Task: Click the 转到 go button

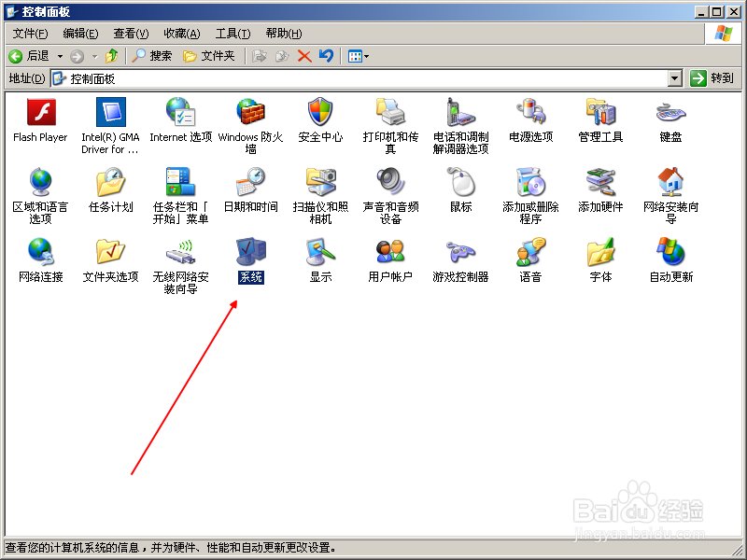Action: [712, 79]
